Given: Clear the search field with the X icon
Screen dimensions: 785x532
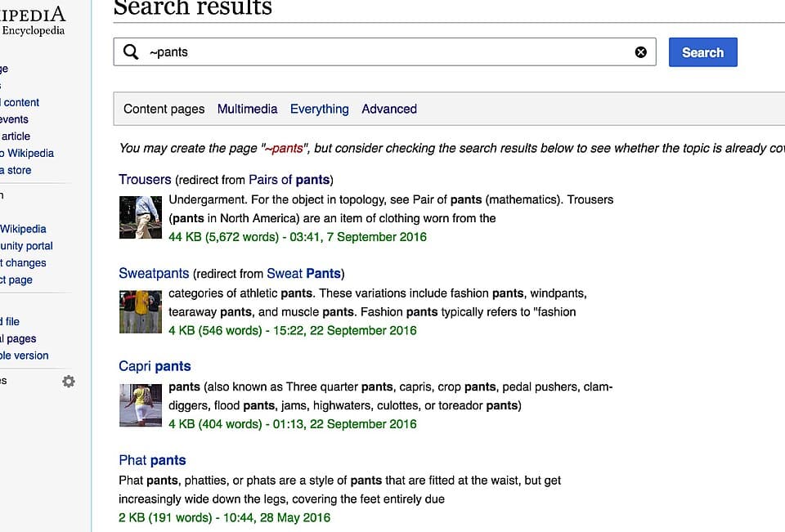Looking at the screenshot, I should pyautogui.click(x=641, y=52).
